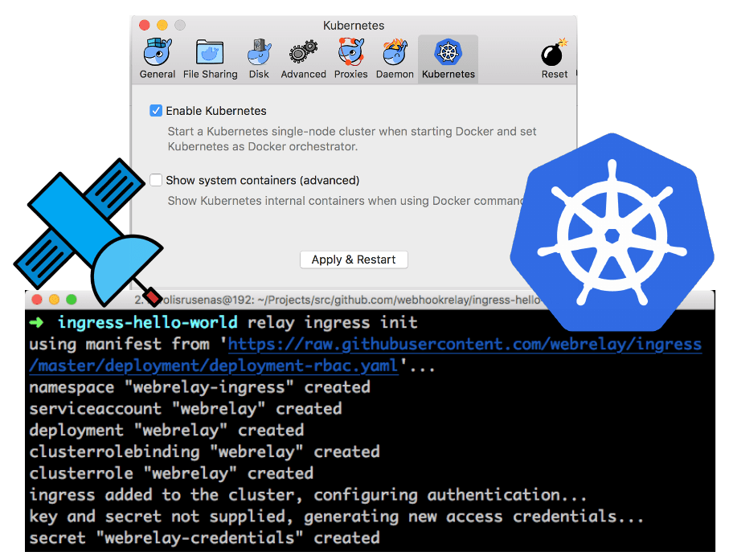Select the Daemon settings icon
729x560 pixels.
(395, 56)
